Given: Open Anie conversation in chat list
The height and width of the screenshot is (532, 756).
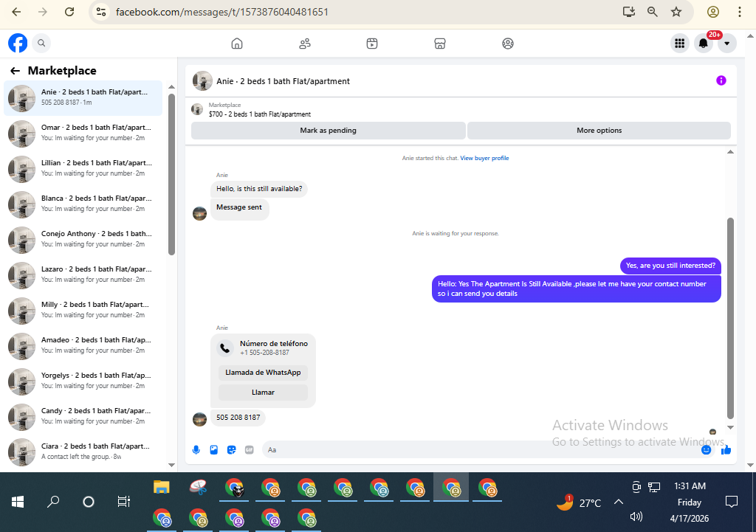Looking at the screenshot, I should click(83, 98).
